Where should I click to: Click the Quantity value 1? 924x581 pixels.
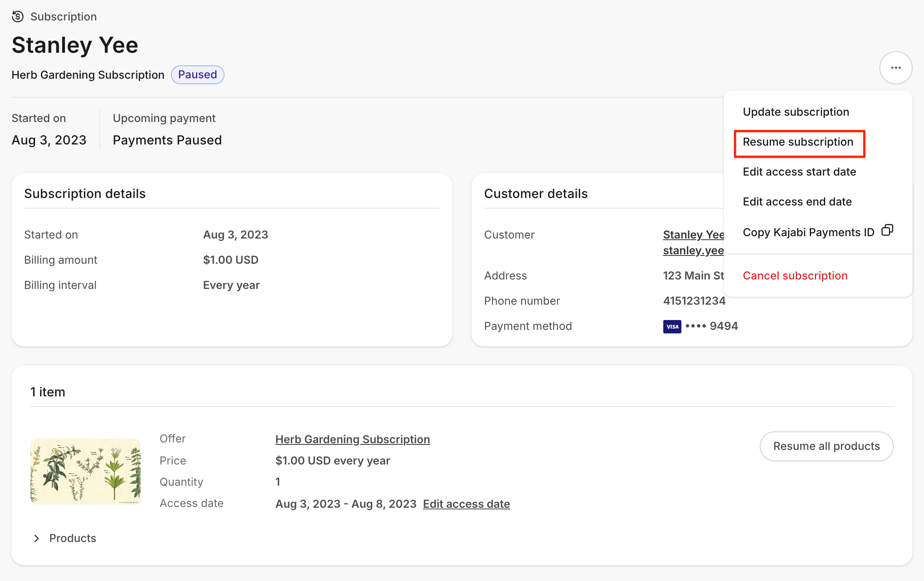[x=278, y=482]
